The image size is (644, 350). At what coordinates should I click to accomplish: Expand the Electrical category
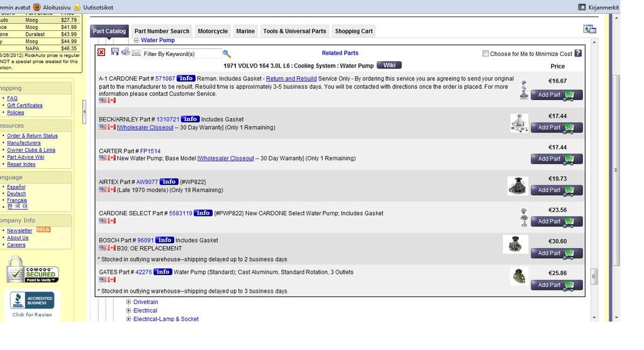[129, 310]
